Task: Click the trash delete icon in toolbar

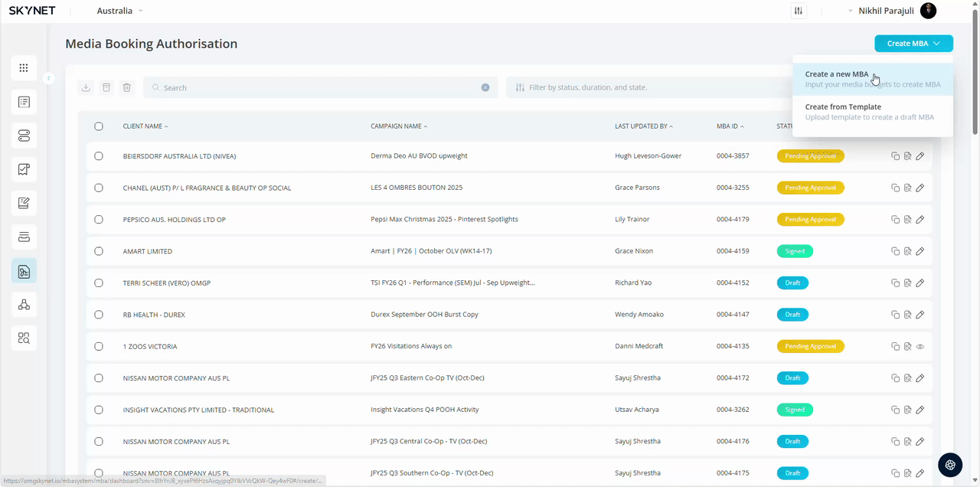Action: click(x=127, y=87)
